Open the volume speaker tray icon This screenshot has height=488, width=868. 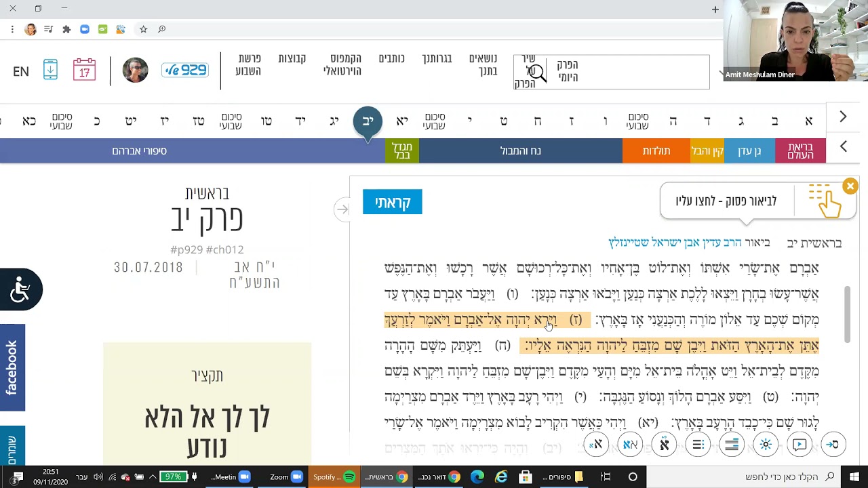tap(98, 477)
